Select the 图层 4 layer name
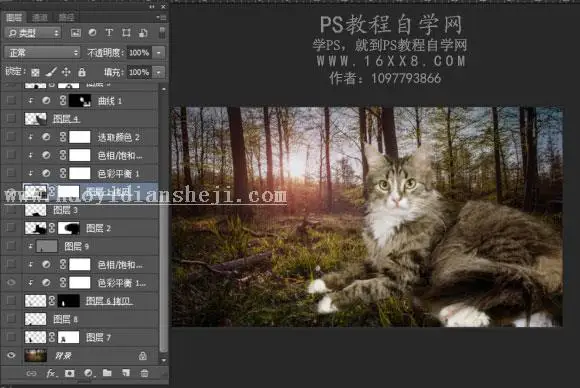 66,119
